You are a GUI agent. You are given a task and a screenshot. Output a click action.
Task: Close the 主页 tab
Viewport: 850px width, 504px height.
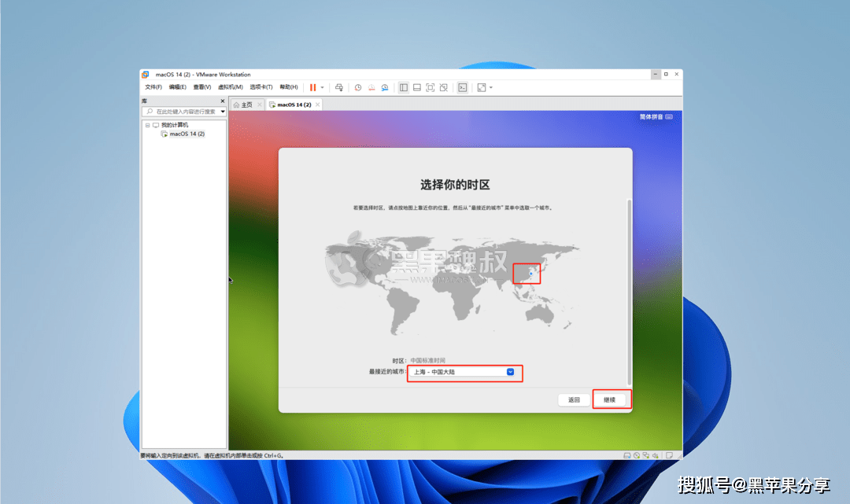260,105
